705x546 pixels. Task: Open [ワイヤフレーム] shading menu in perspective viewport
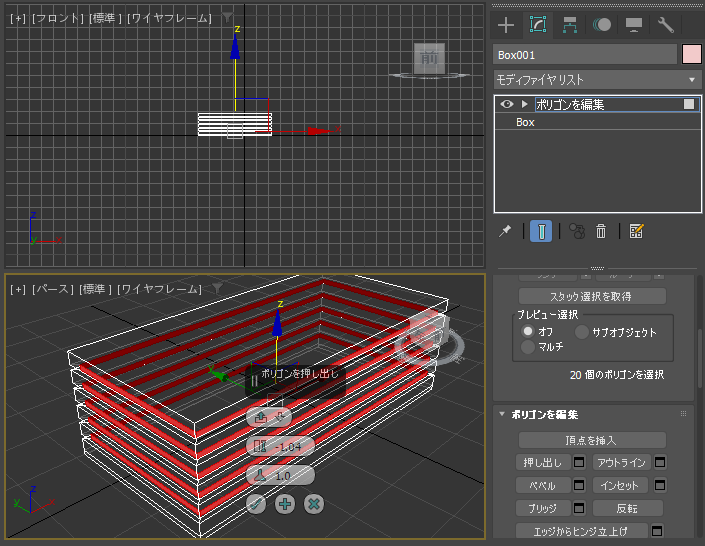[159, 289]
